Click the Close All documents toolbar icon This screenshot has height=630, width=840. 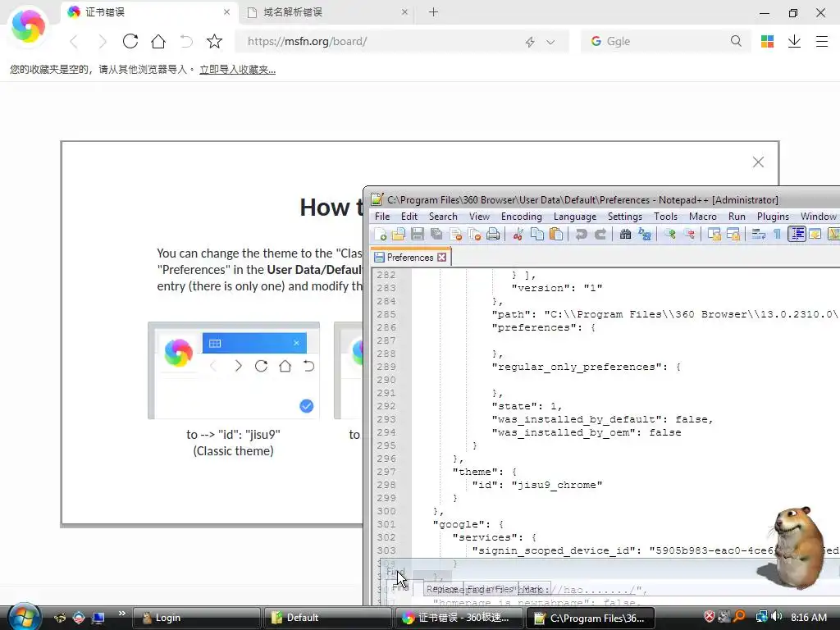tap(475, 234)
